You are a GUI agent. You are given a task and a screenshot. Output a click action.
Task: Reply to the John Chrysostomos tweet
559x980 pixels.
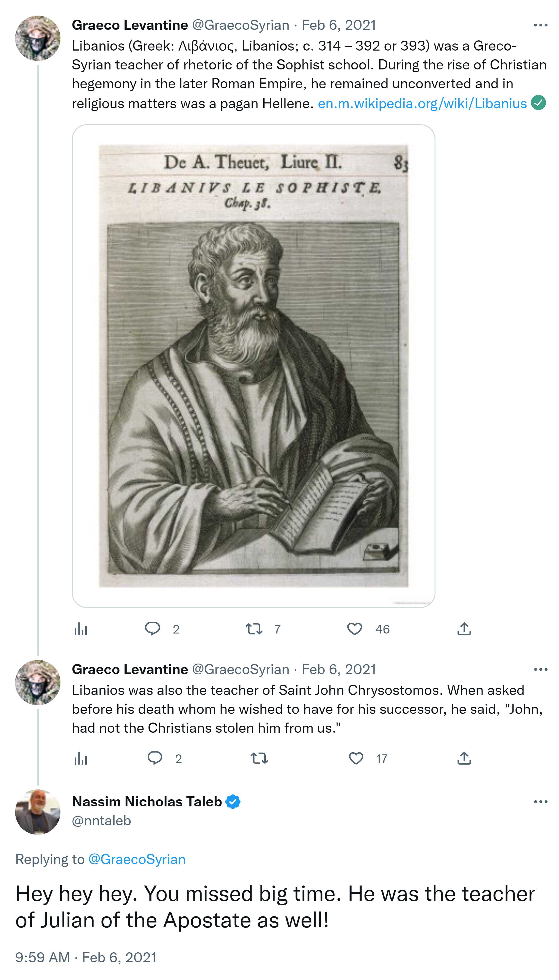155,758
